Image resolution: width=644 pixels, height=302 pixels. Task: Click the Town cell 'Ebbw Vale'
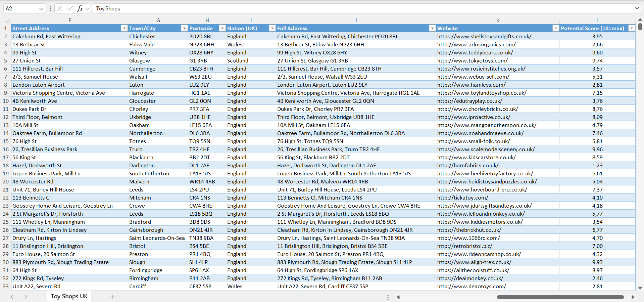(158, 44)
